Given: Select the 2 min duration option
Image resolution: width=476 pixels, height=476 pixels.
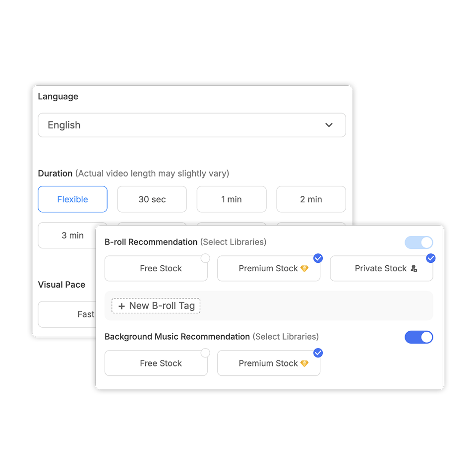Looking at the screenshot, I should (x=311, y=199).
